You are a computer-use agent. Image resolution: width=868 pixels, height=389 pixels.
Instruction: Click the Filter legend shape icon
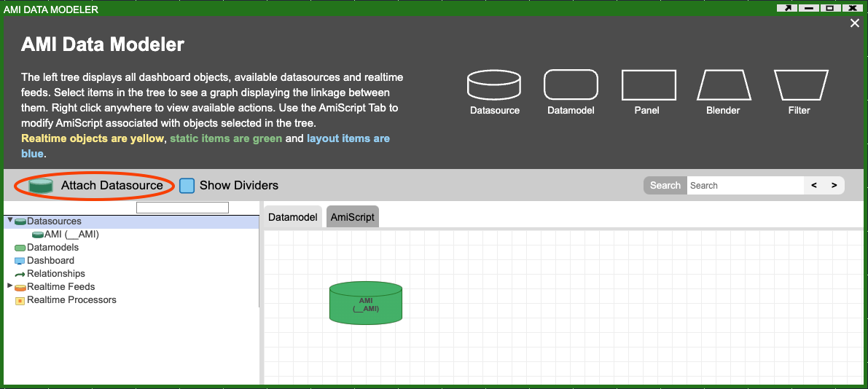800,85
